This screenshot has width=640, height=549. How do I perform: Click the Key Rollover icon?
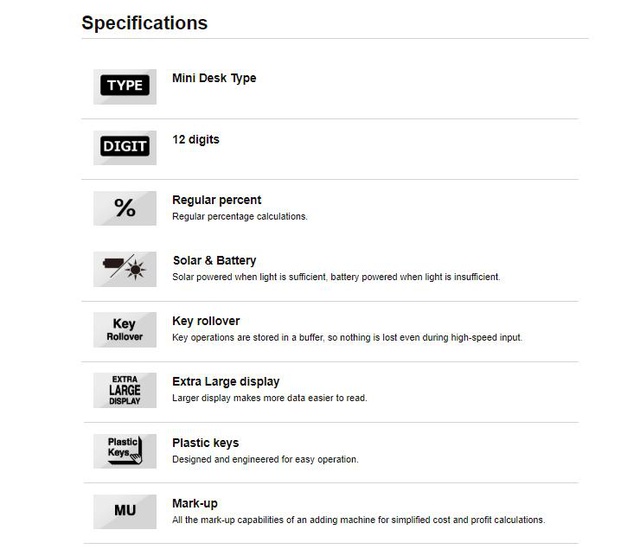(x=125, y=330)
